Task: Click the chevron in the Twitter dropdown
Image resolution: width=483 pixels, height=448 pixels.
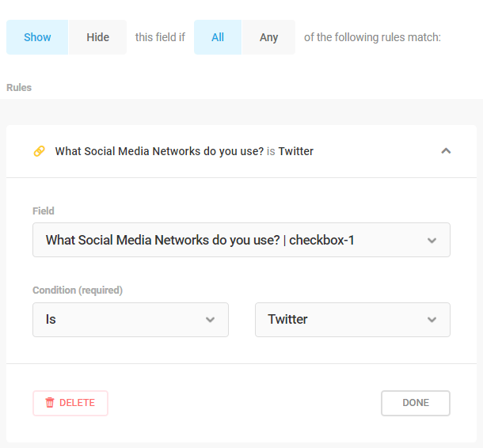Action: 432,320
